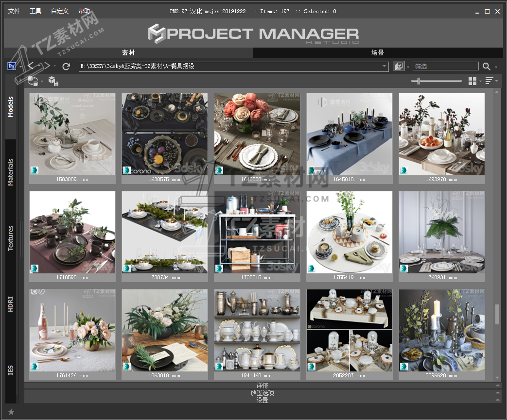Click the file name 1941460.max
This screenshot has width=507, height=420.
point(257,375)
